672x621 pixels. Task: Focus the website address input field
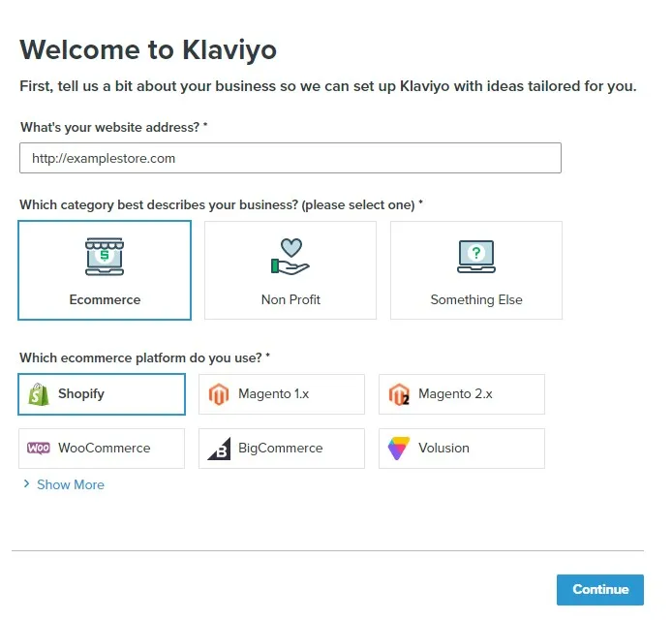290,158
